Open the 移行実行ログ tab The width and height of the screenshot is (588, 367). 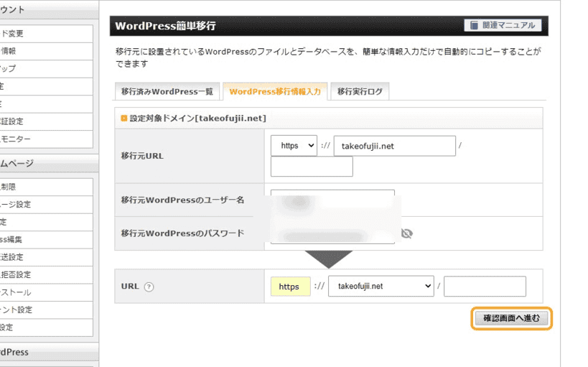pyautogui.click(x=360, y=91)
